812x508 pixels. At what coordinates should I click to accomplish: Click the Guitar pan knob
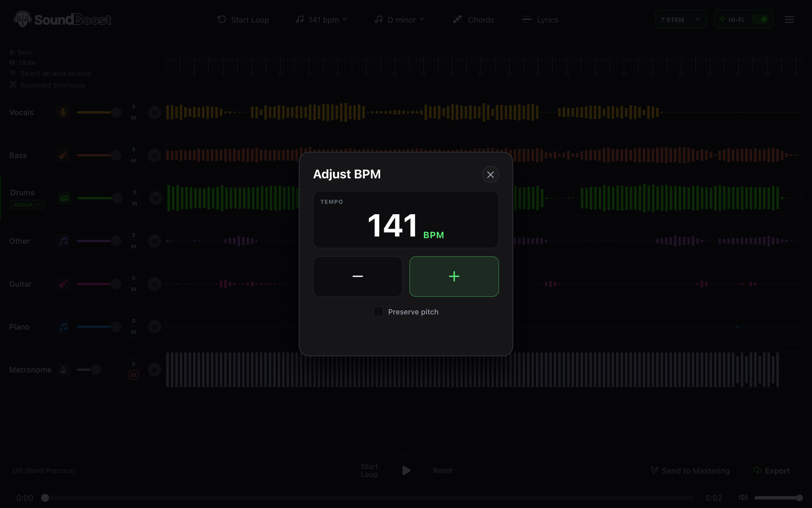154,284
